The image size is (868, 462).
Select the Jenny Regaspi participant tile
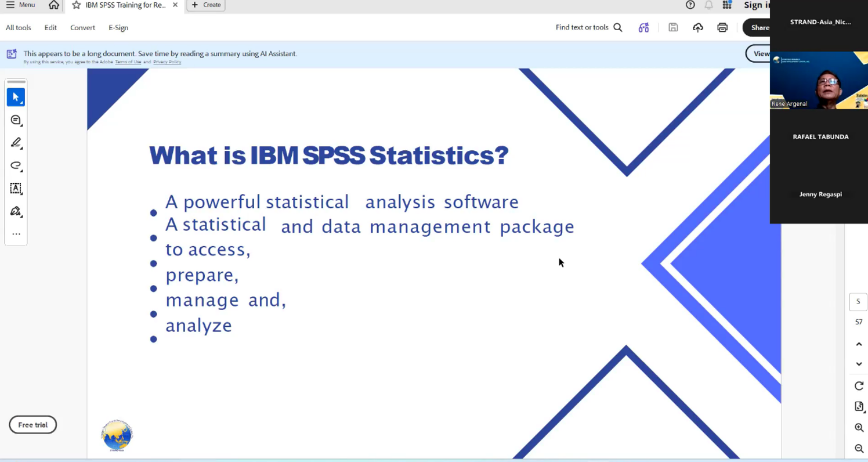tap(820, 194)
